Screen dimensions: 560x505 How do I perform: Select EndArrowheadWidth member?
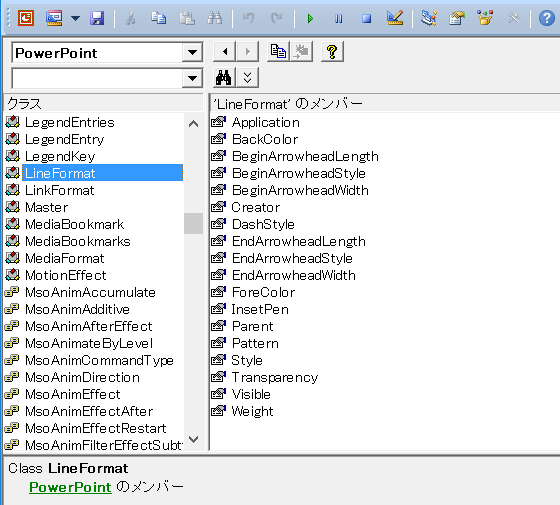coord(294,275)
